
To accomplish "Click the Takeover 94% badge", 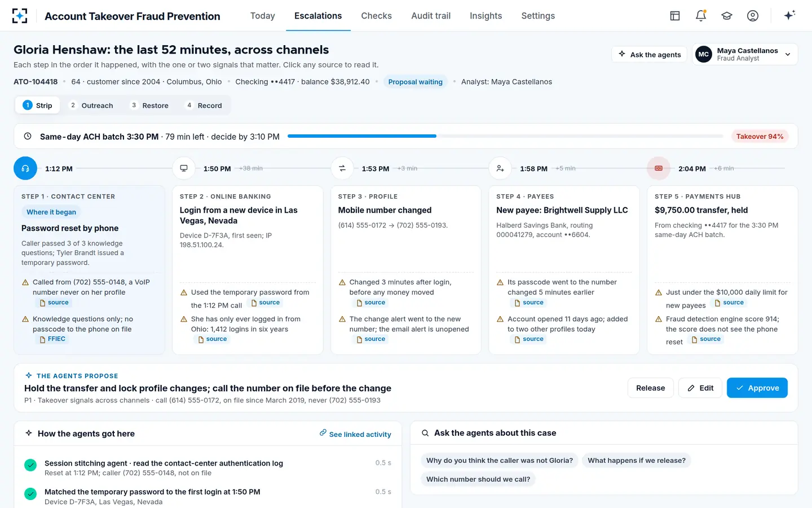I will pyautogui.click(x=760, y=137).
